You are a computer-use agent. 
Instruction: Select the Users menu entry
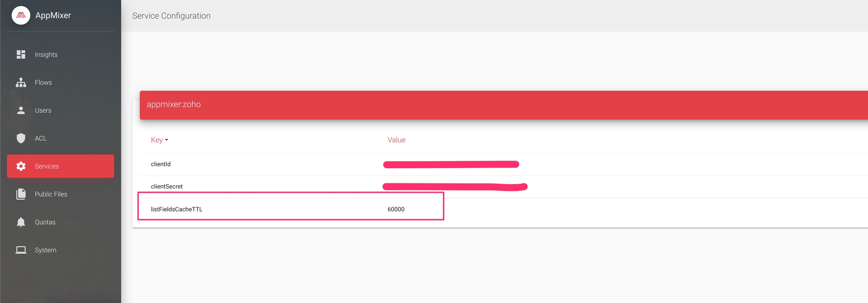coord(43,110)
